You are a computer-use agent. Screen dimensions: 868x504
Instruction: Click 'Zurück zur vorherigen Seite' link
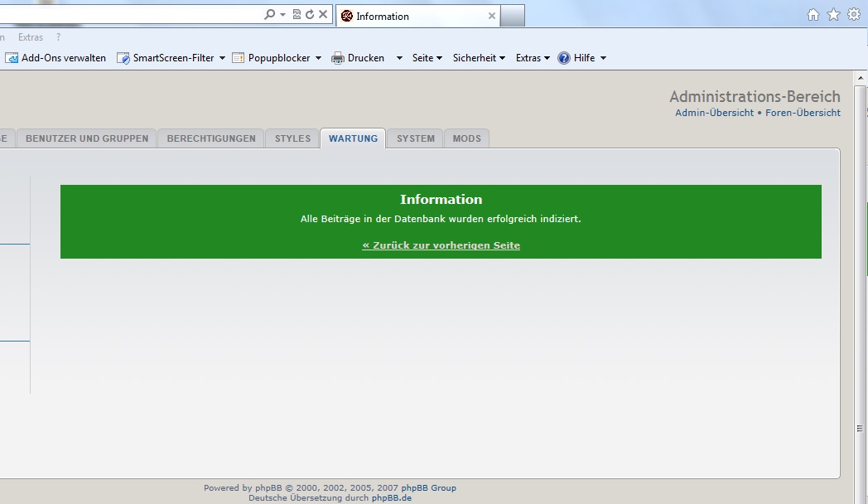(x=441, y=245)
